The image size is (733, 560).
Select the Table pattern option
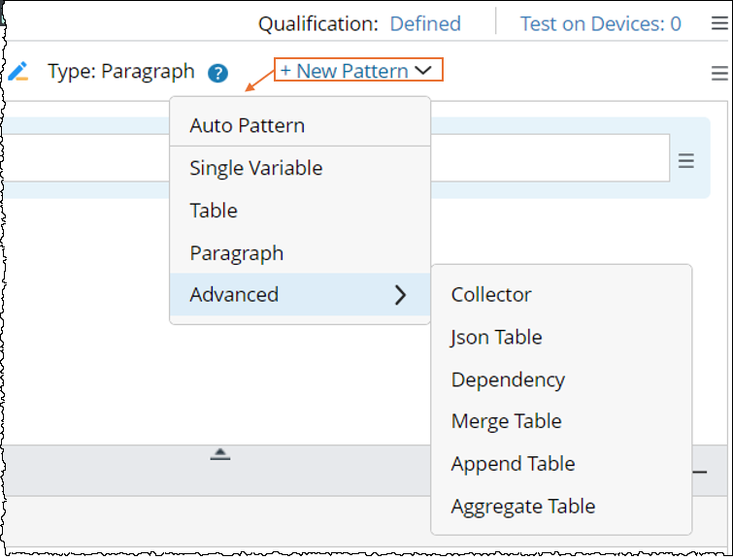point(214,211)
